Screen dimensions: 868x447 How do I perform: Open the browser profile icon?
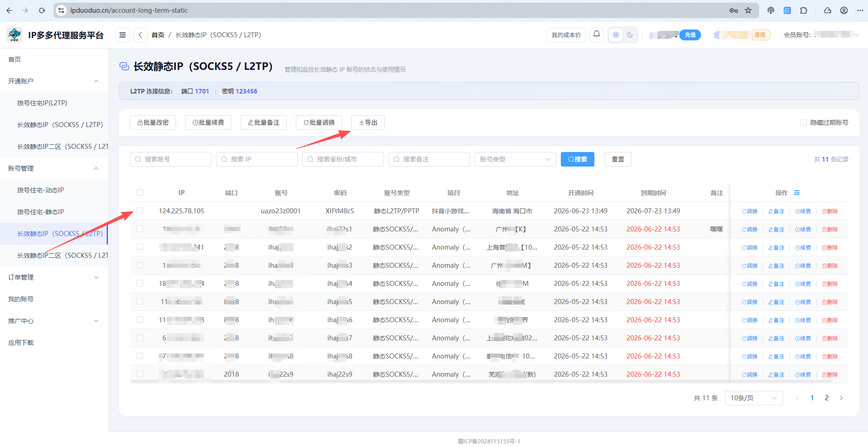(x=844, y=10)
